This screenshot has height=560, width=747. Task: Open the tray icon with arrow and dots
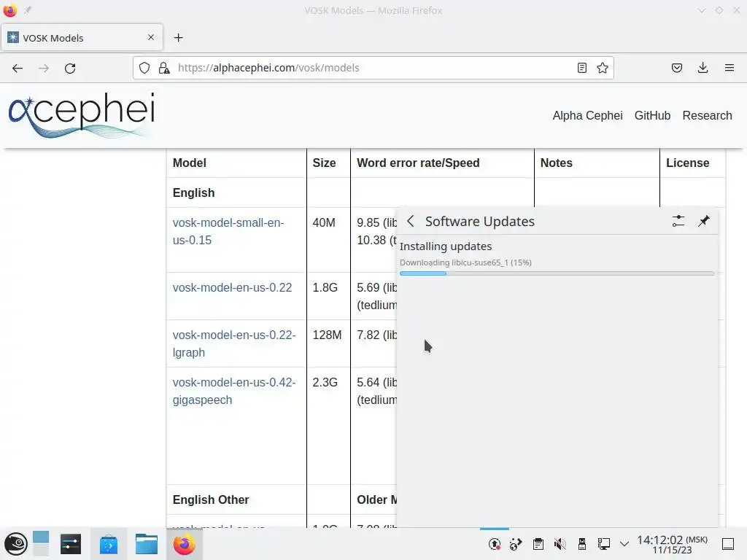tap(516, 544)
